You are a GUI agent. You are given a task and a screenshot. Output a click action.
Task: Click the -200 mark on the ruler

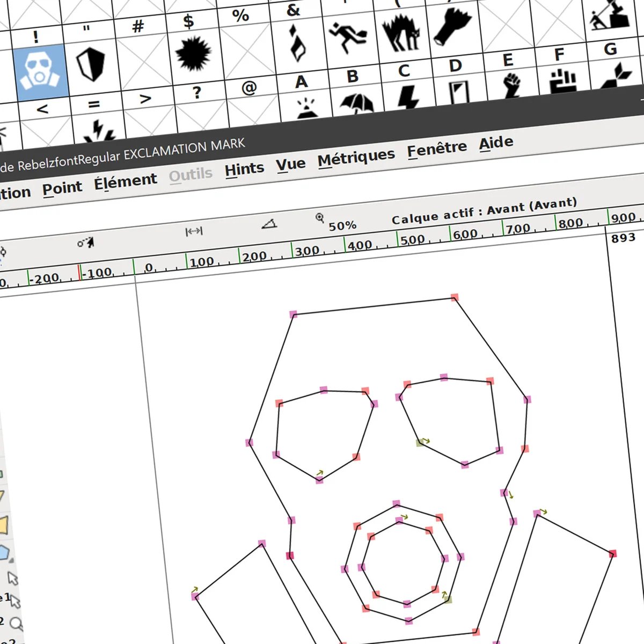tap(44, 279)
